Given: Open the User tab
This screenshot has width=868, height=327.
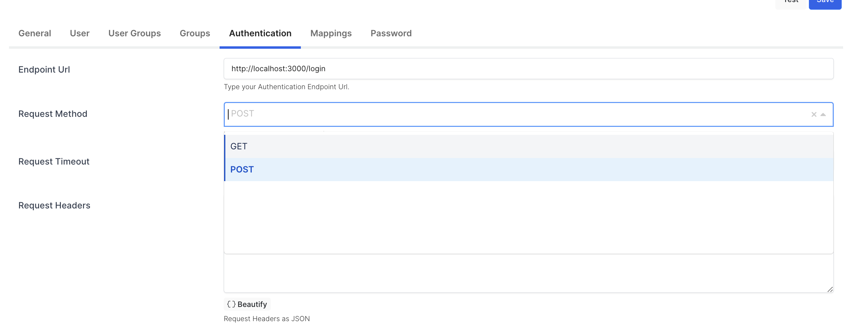Looking at the screenshot, I should [x=80, y=33].
